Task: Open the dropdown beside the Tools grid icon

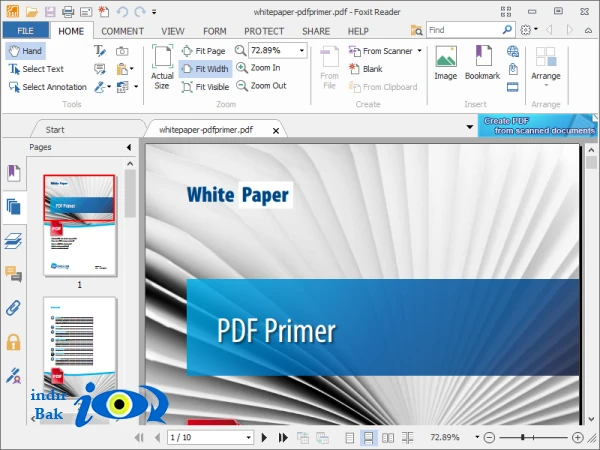Action: tap(136, 87)
